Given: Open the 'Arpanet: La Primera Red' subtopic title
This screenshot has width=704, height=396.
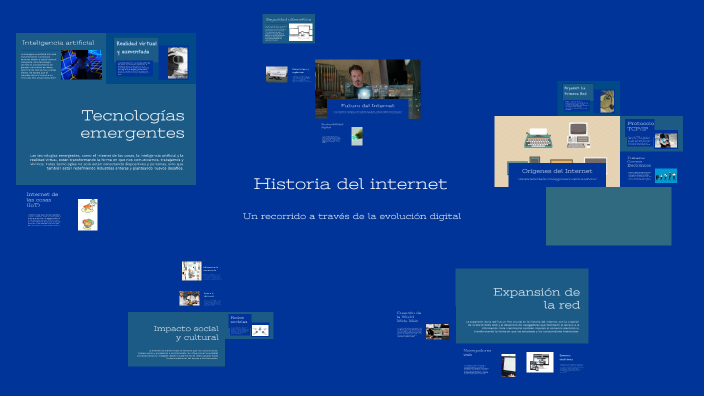Looking at the screenshot, I should coord(576,91).
